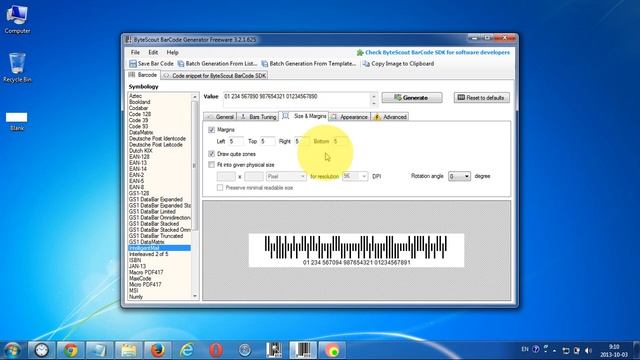Switch to the Barcode tab
640x360 pixels.
click(143, 75)
